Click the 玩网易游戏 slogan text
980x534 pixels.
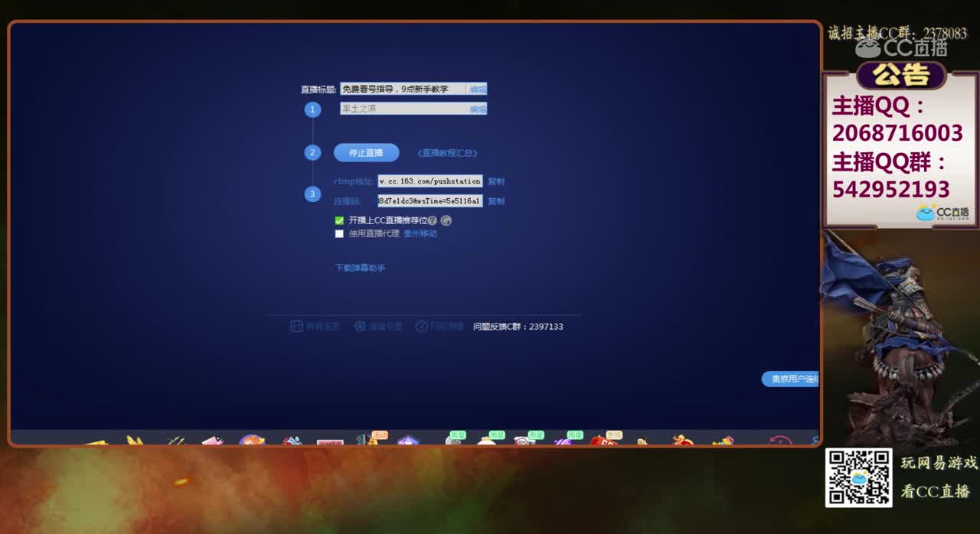tap(939, 463)
